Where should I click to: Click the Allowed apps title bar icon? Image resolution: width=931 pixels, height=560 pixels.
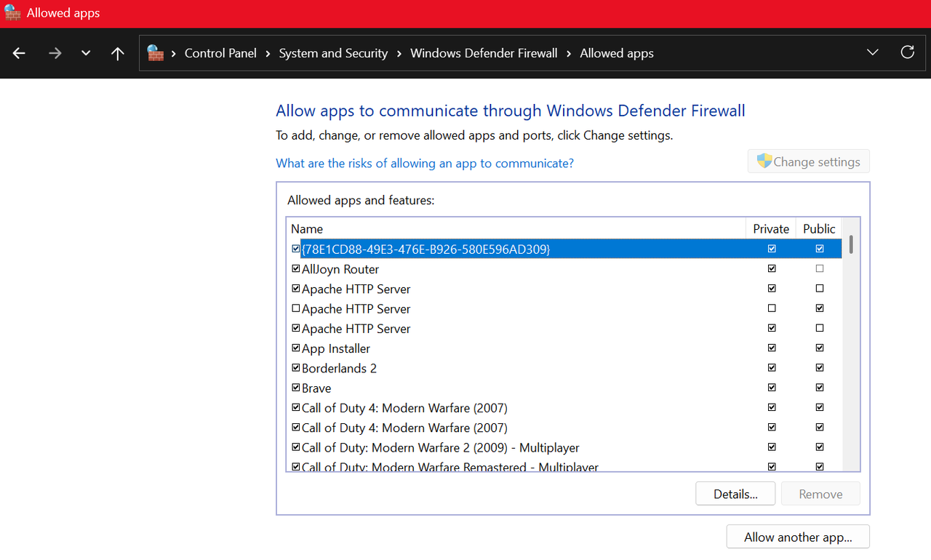tap(12, 13)
